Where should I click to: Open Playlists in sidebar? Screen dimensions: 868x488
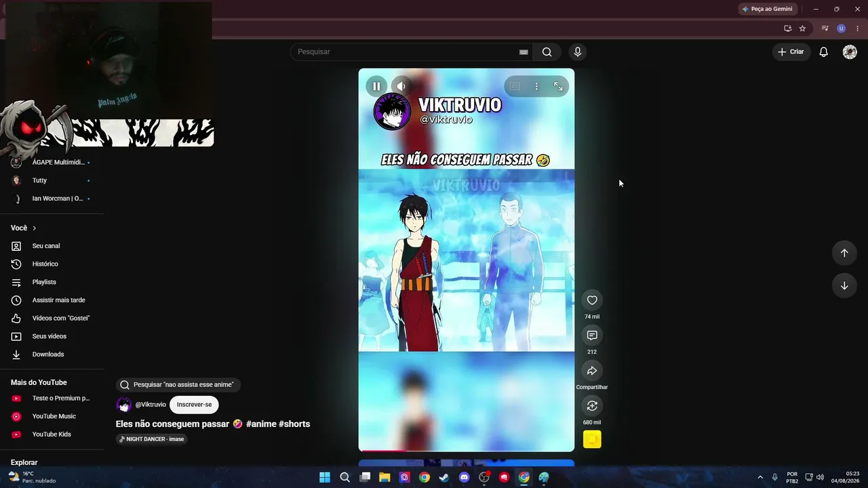point(52,282)
